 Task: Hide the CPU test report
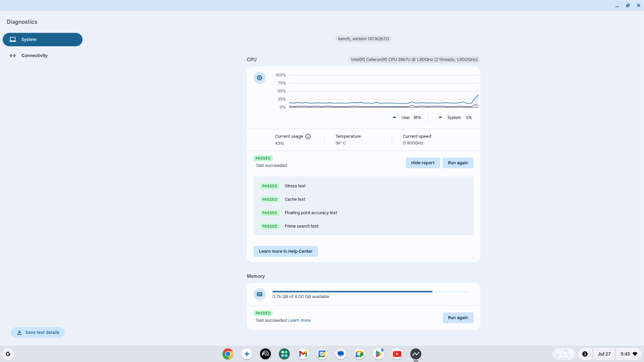423,163
